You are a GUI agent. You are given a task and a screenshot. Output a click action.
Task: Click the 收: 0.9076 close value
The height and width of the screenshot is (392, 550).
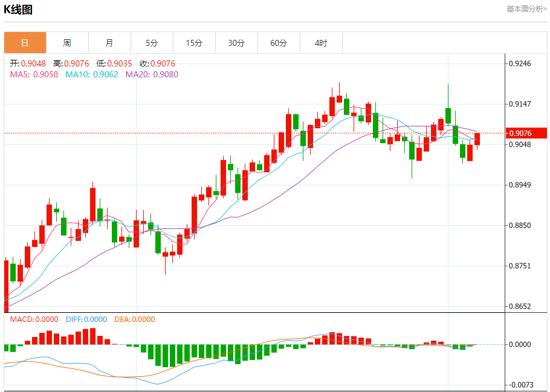157,63
